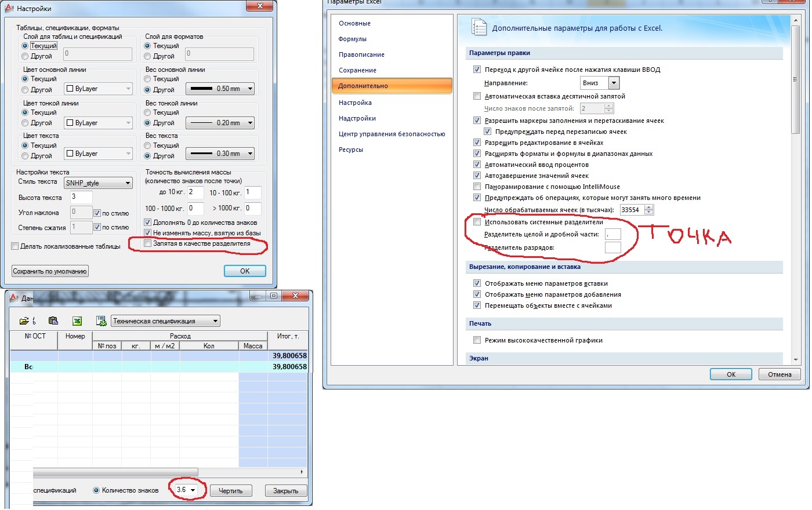
Task: Open 'Центр управления безопасностью' section
Action: click(391, 134)
